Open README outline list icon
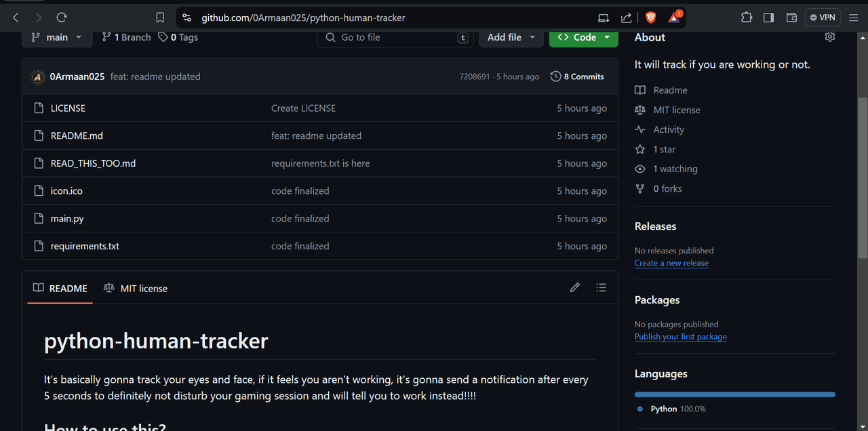 [601, 288]
